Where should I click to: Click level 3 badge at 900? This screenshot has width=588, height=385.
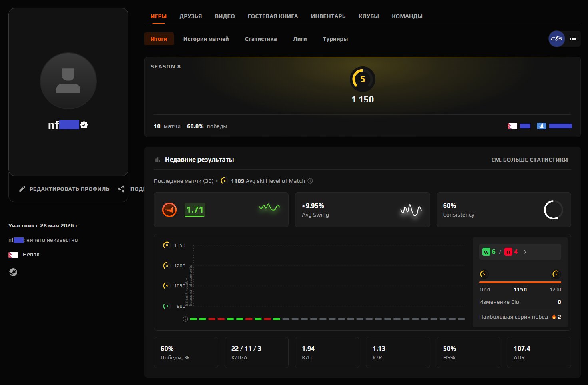[x=167, y=306]
